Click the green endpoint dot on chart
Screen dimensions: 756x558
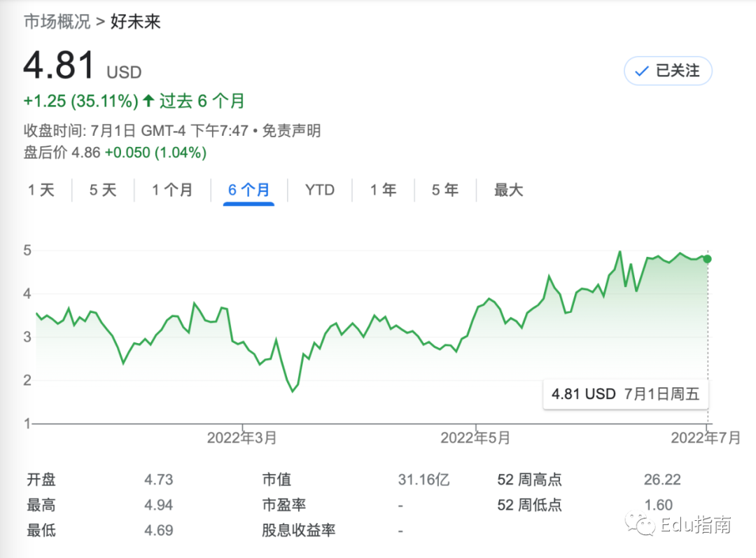point(707,259)
